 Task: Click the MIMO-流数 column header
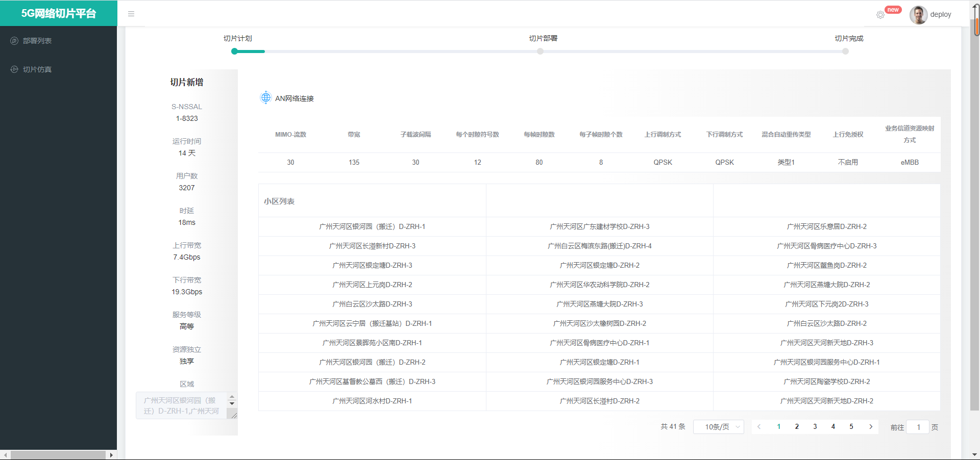(290, 135)
